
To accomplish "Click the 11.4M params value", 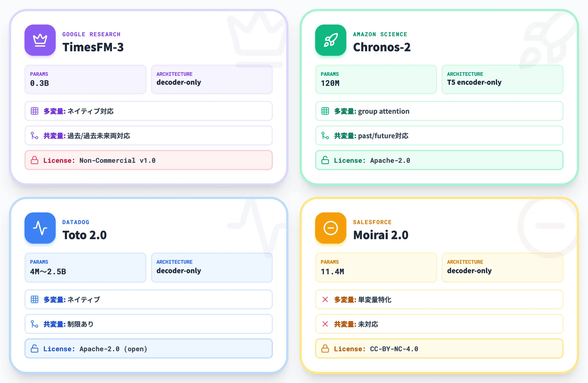I will (x=332, y=272).
